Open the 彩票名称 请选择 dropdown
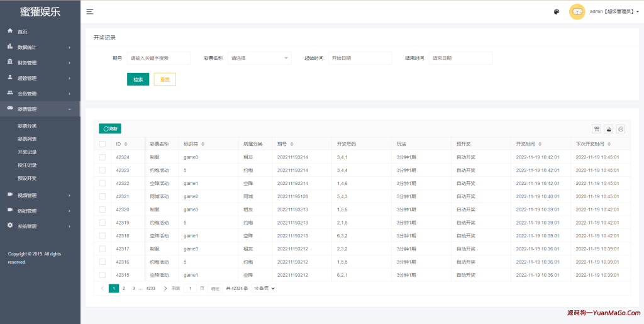The height and width of the screenshot is (324, 644). tap(259, 58)
